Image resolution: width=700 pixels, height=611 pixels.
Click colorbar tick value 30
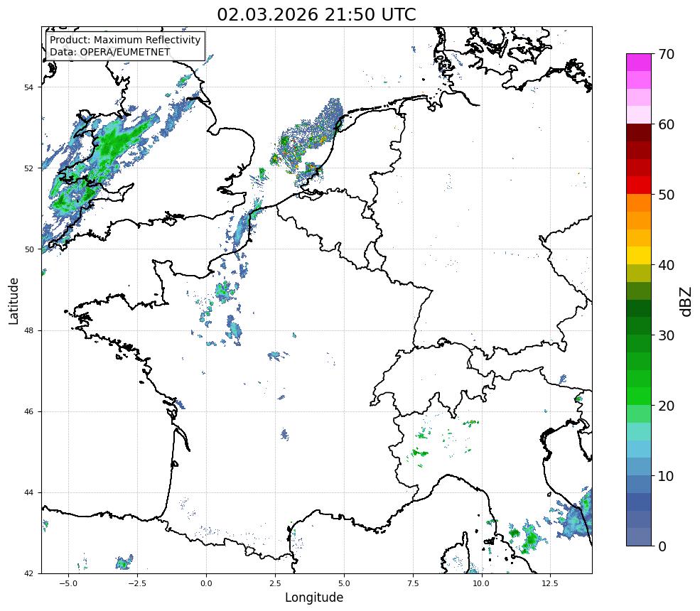pyautogui.click(x=666, y=335)
